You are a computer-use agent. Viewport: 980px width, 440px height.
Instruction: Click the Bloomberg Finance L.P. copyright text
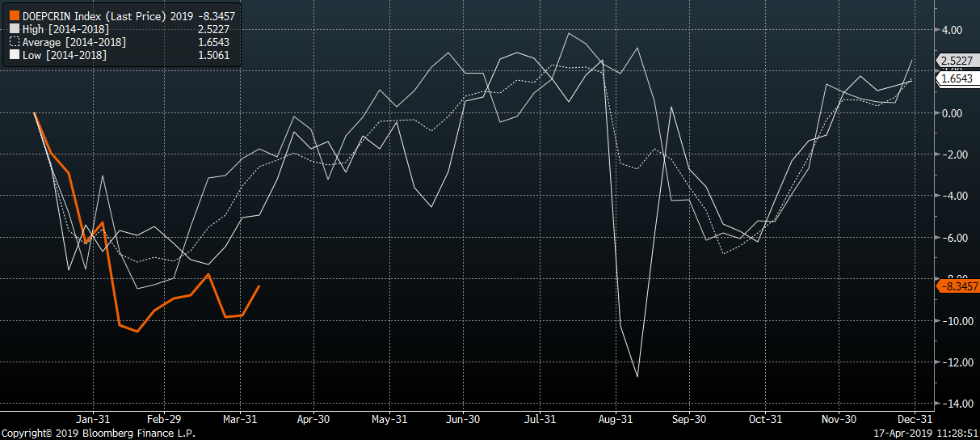click(x=99, y=434)
